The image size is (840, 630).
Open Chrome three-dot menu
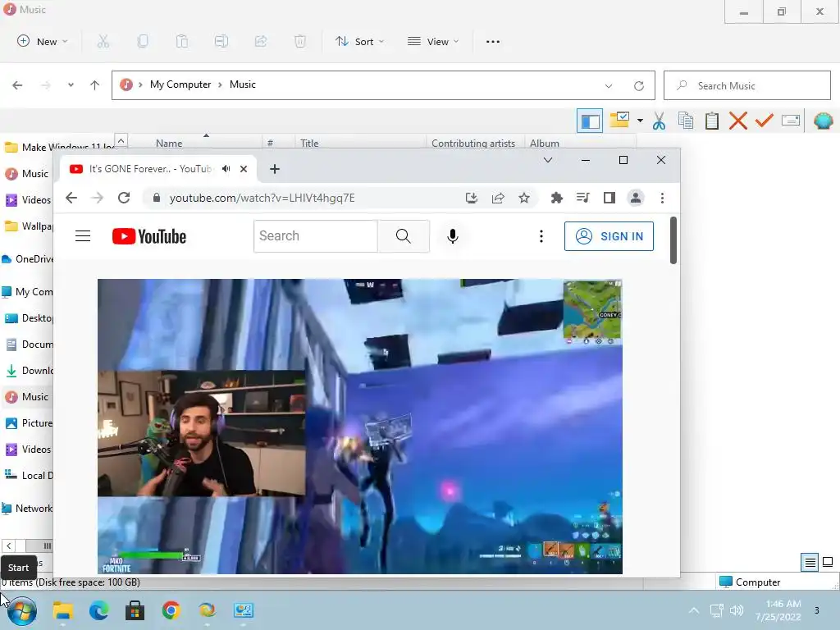tap(662, 199)
